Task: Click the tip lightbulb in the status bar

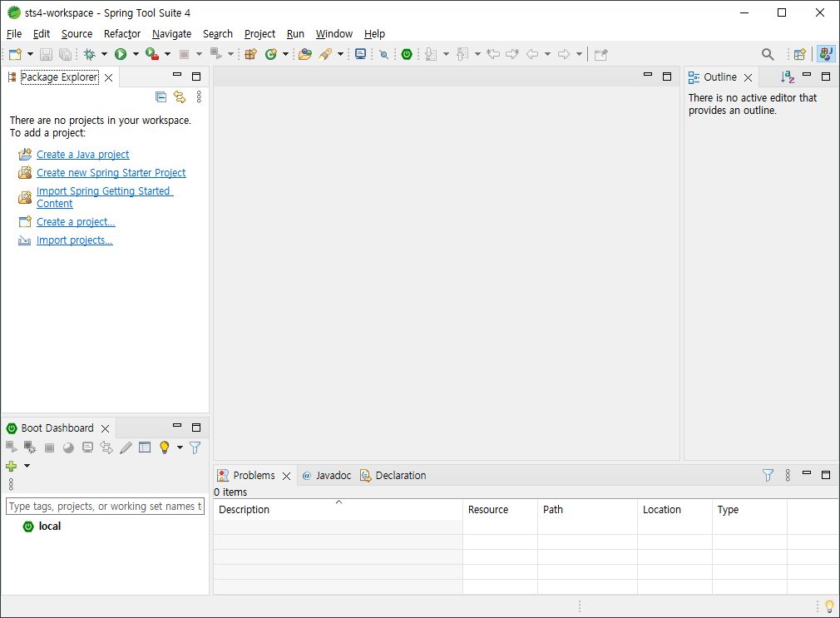Action: click(x=829, y=606)
